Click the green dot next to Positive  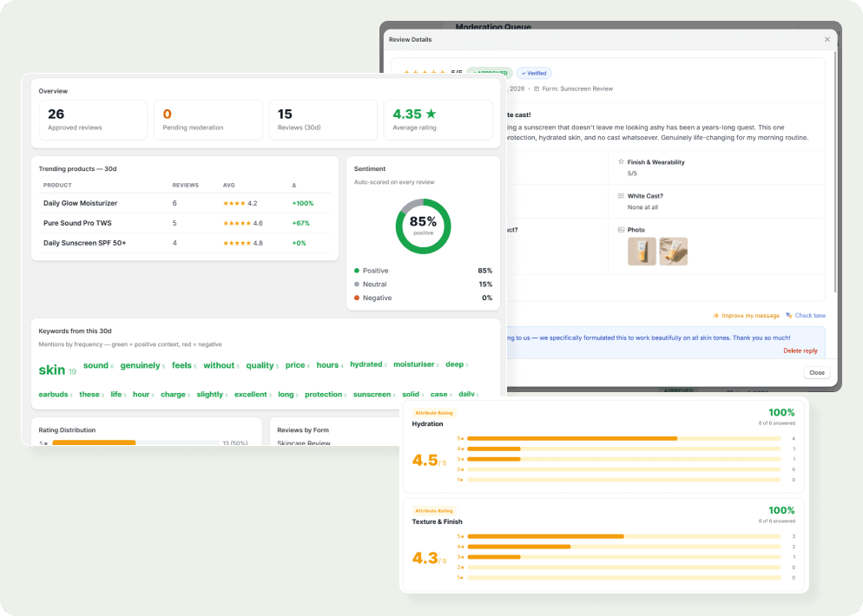click(x=357, y=271)
